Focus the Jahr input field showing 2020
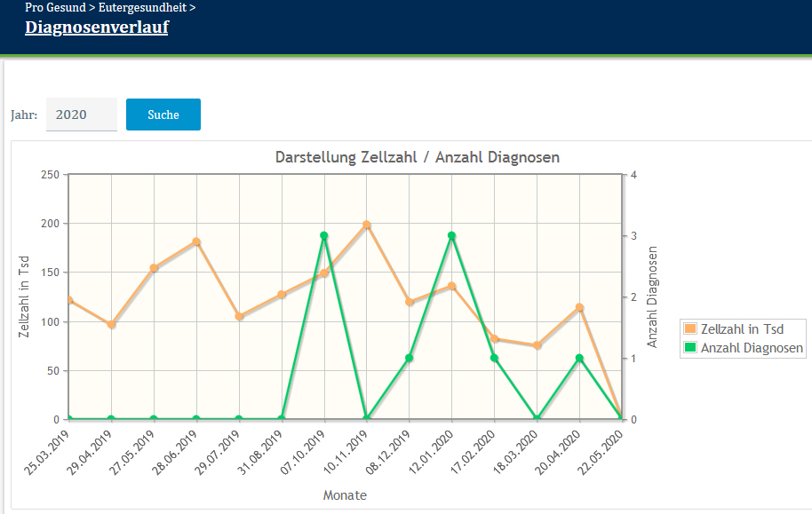The height and width of the screenshot is (514, 812). (81, 115)
